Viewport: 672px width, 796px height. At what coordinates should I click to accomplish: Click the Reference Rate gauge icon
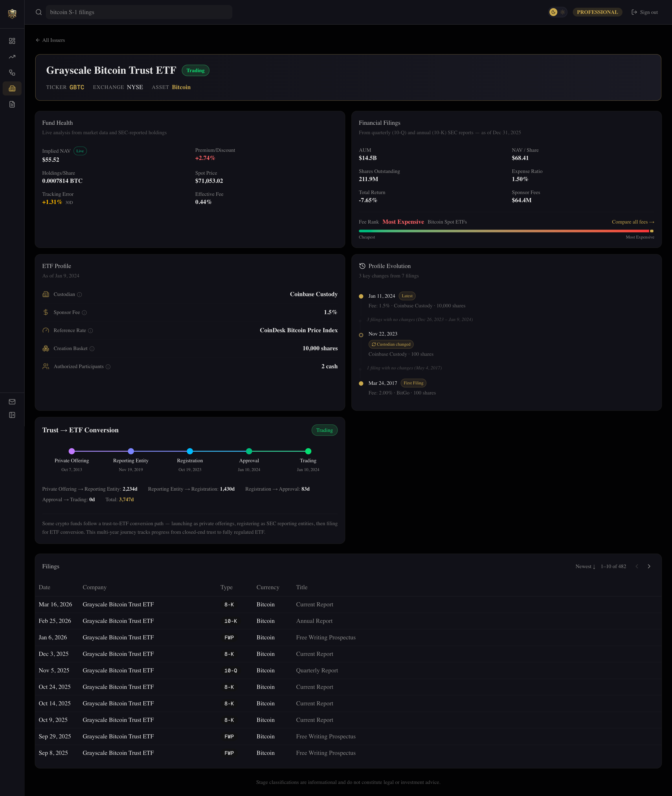click(x=46, y=331)
